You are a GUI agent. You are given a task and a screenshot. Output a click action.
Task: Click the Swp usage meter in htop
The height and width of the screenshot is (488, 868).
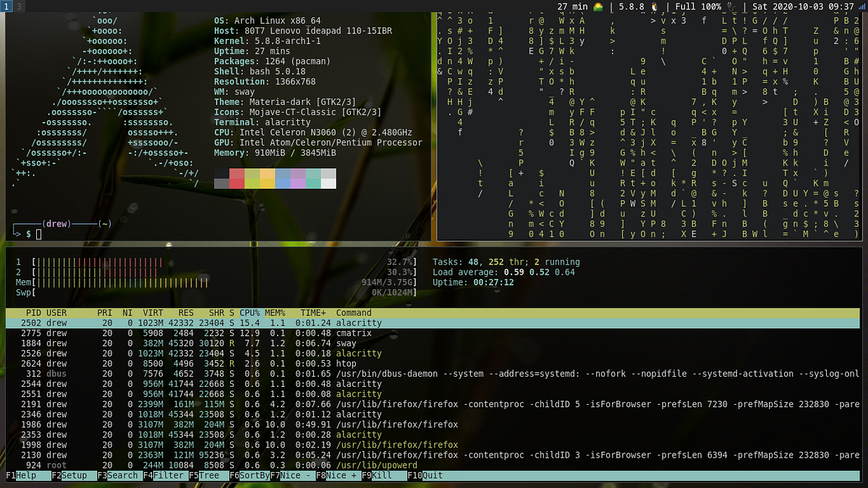pos(216,292)
